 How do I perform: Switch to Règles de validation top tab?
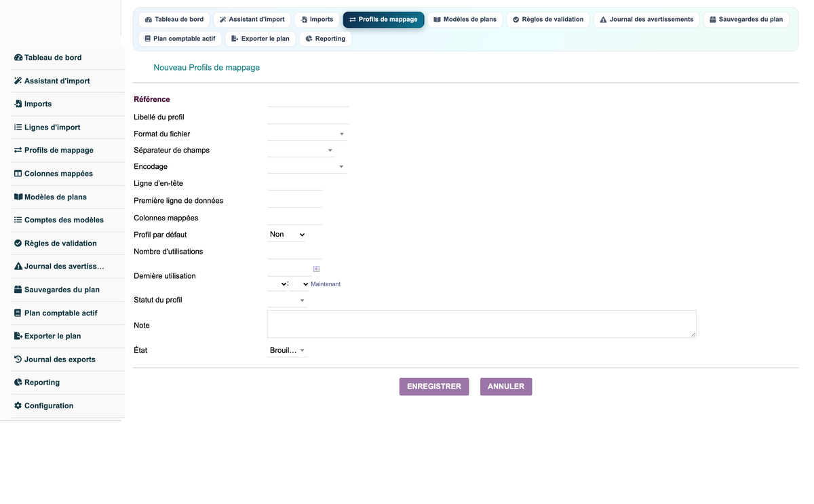(x=548, y=20)
